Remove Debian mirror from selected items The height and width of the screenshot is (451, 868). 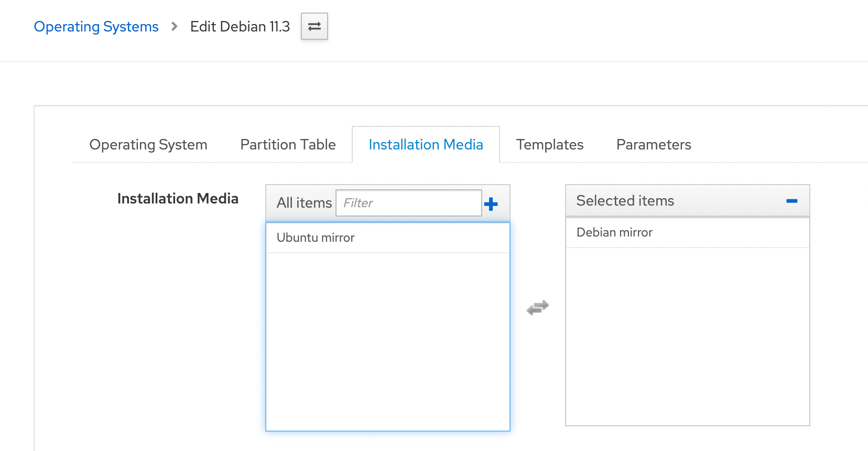coord(614,232)
